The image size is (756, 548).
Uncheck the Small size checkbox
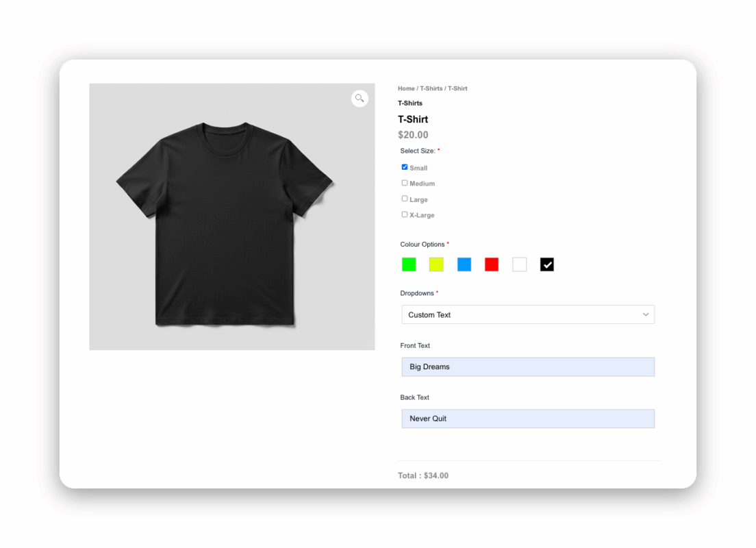point(405,167)
